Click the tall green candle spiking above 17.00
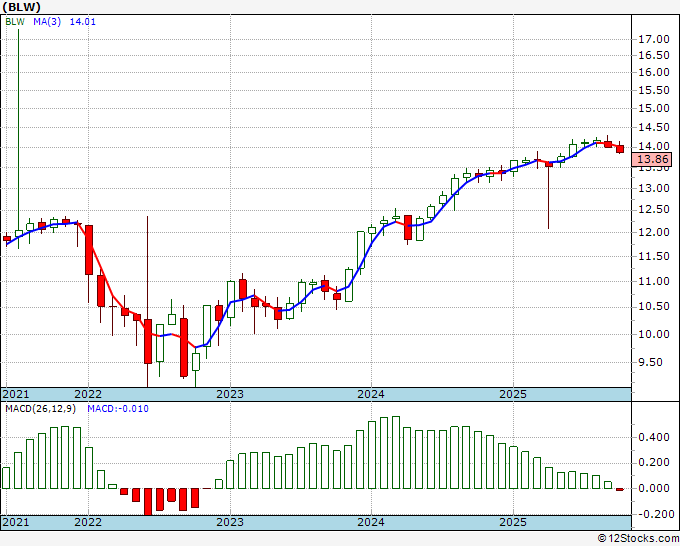The image size is (680, 546). pos(19,139)
